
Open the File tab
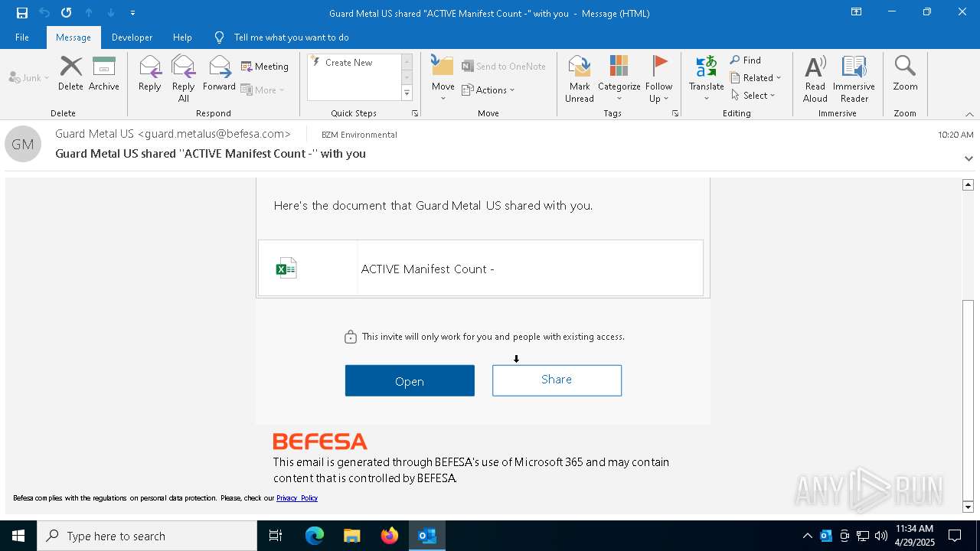pyautogui.click(x=22, y=37)
